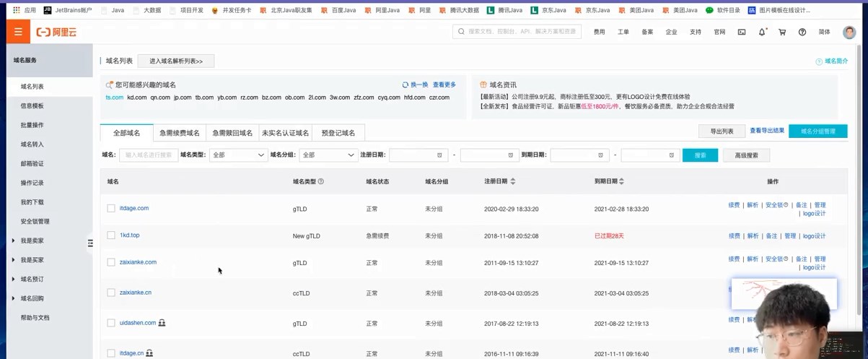Open the 域名分组 dropdown
The height and width of the screenshot is (359, 868).
coord(328,155)
